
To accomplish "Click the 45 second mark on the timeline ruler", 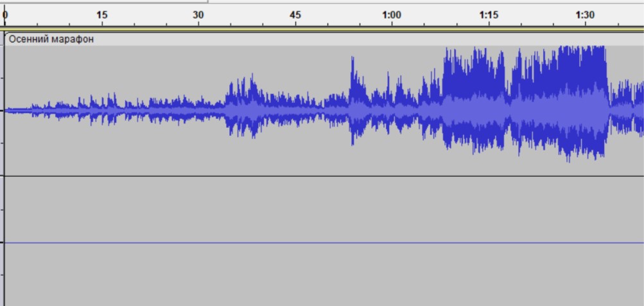I will pos(295,15).
